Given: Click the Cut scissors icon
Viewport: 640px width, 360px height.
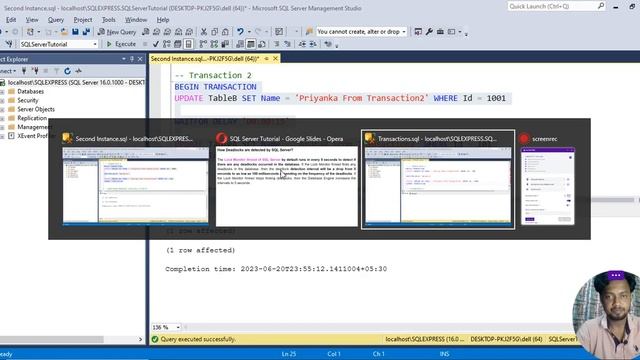Looking at the screenshot, I should click(203, 31).
